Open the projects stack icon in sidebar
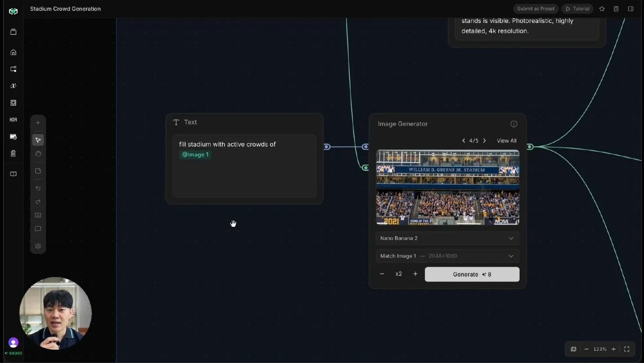The height and width of the screenshot is (363, 644). pos(13,32)
